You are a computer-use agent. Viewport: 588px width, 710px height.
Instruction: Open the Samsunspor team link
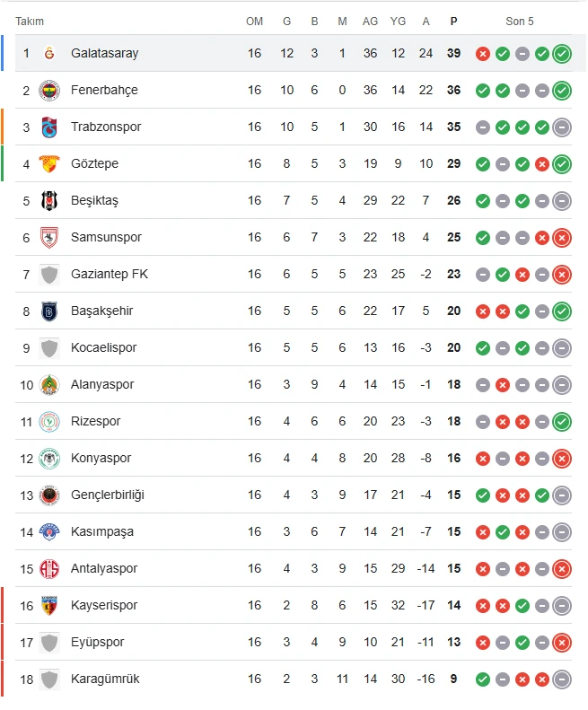pos(106,237)
